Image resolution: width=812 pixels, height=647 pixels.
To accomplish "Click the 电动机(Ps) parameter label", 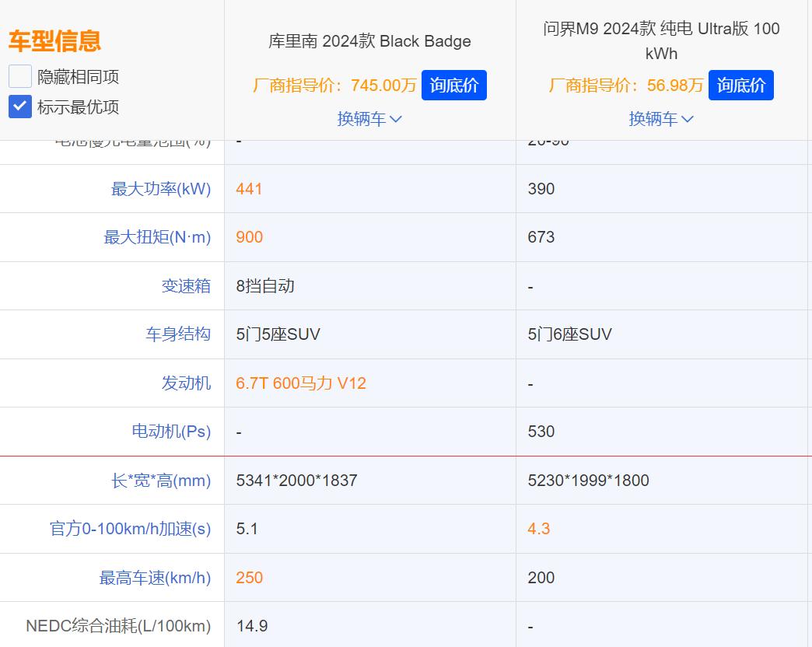I will pos(171,432).
